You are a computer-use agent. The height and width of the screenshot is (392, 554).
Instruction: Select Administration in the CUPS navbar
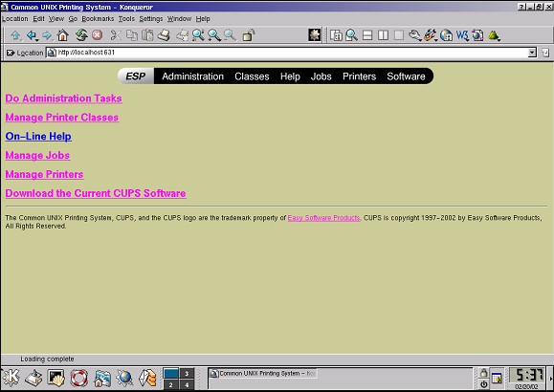pyautogui.click(x=192, y=76)
